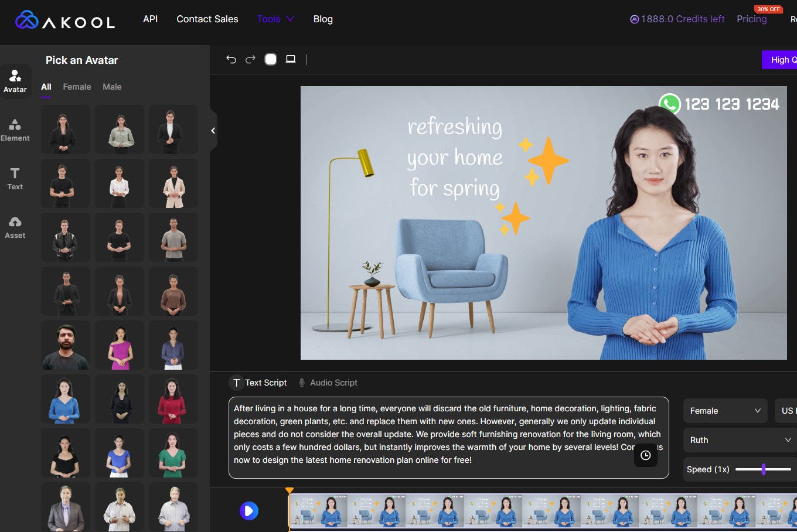Select the green dress woman avatar
797x532 pixels.
[173, 453]
